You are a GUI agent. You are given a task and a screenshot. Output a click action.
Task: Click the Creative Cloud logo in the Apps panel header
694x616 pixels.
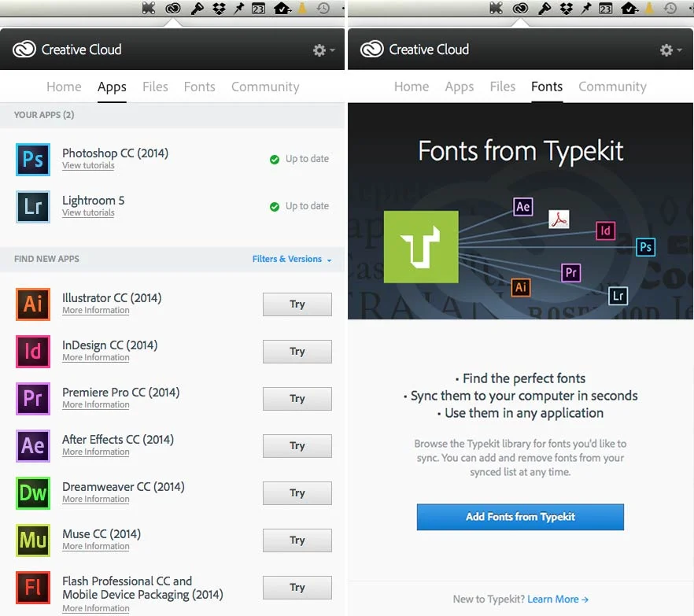point(24,49)
